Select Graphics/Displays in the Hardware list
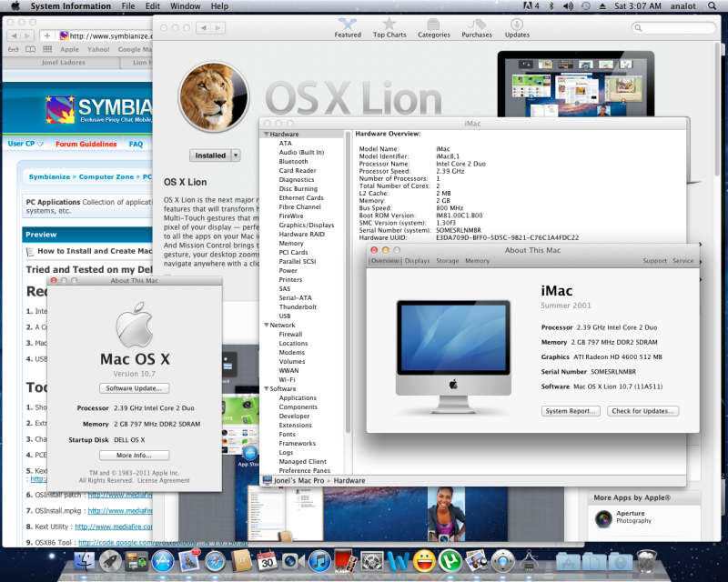The height and width of the screenshot is (582, 728). point(307,226)
